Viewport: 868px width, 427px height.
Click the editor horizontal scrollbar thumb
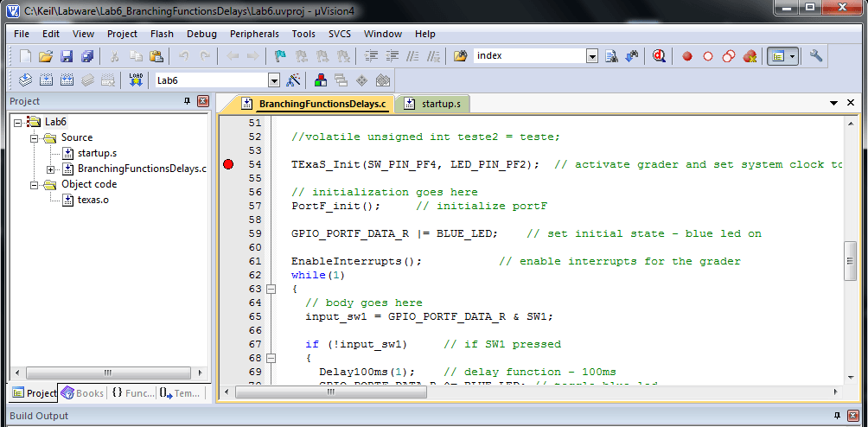coord(331,392)
